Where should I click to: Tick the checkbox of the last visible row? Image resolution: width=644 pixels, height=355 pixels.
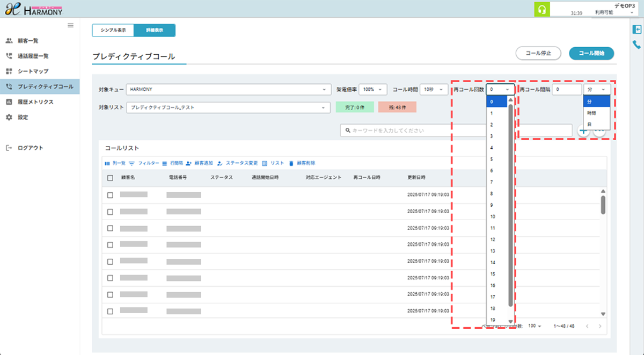coord(110,311)
